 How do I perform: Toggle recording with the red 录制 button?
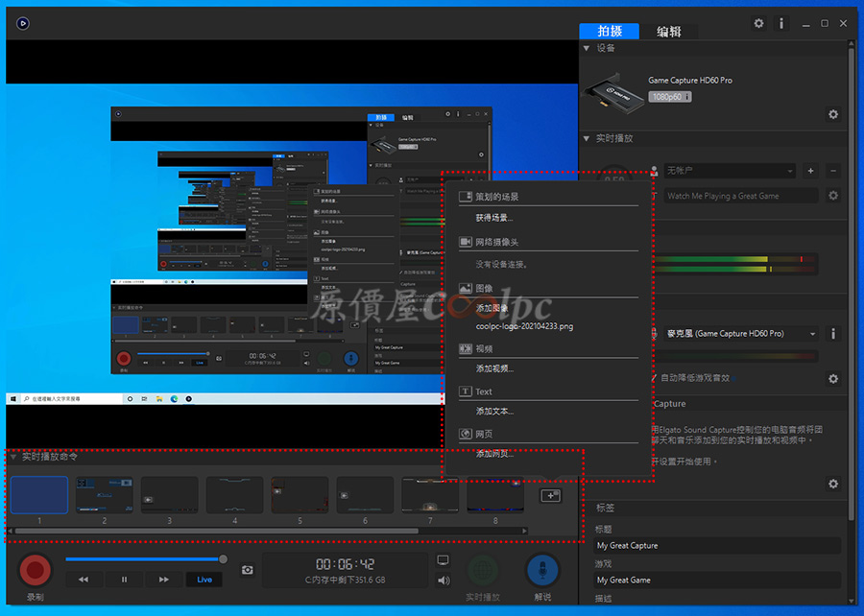click(36, 570)
